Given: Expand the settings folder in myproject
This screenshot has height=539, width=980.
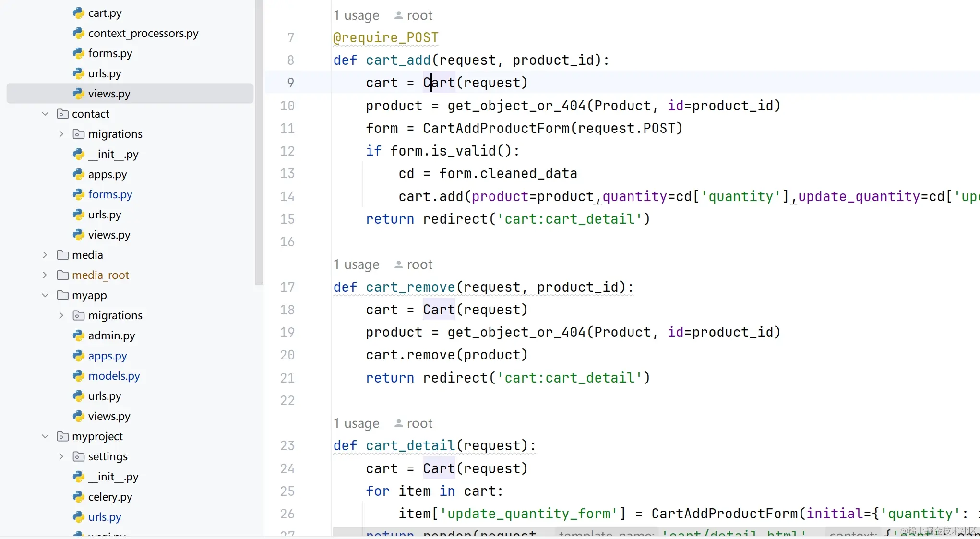Looking at the screenshot, I should [61, 456].
